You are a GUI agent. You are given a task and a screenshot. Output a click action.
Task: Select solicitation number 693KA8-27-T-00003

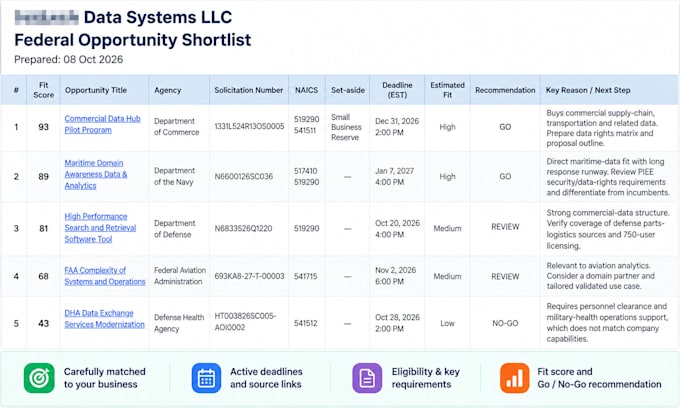tap(249, 276)
